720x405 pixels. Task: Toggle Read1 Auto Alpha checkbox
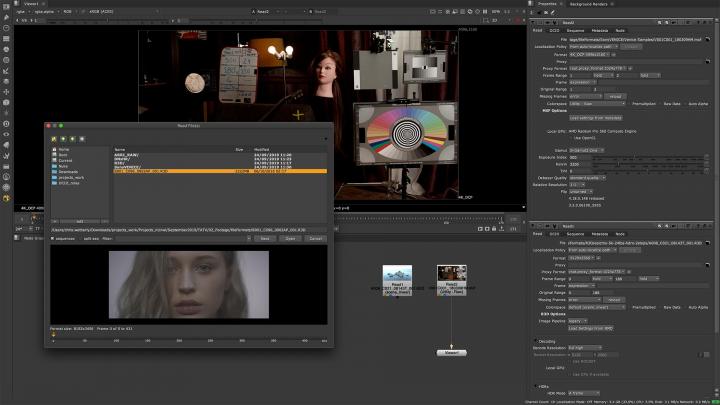(686, 307)
